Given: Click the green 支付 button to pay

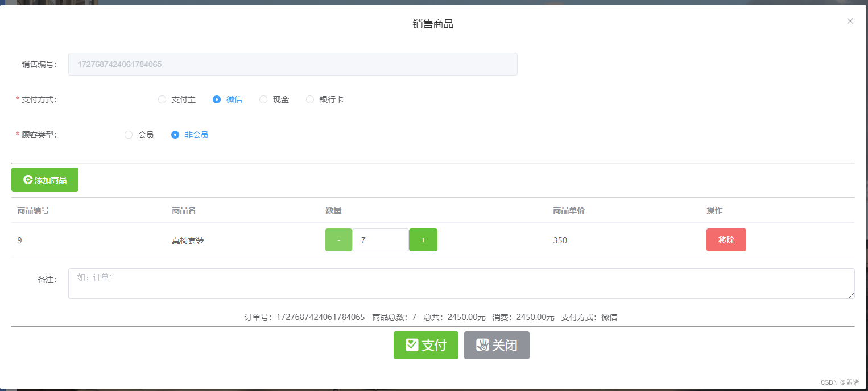Looking at the screenshot, I should coord(425,345).
